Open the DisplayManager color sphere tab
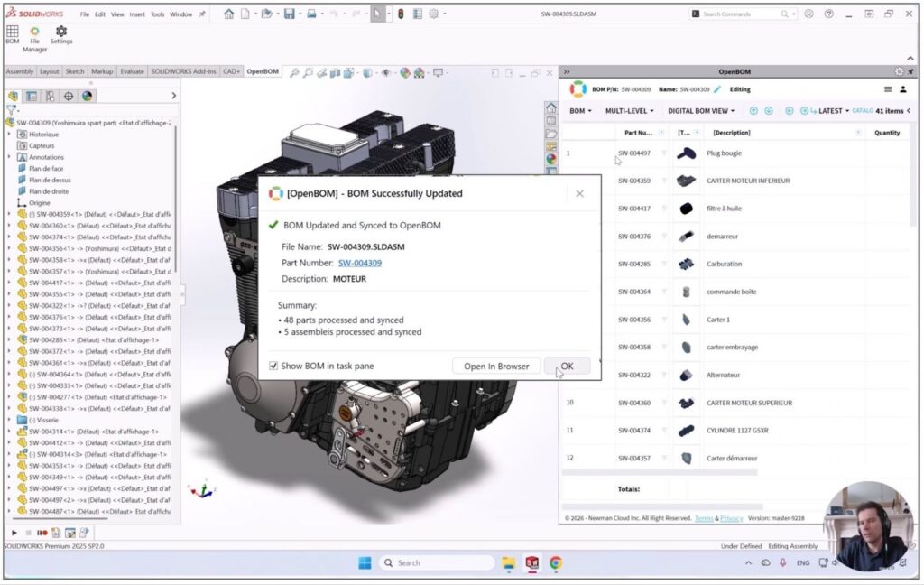The width and height of the screenshot is (924, 585). click(x=87, y=96)
